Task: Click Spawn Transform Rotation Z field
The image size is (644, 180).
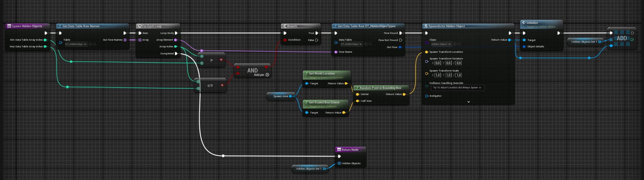Action: pos(459,63)
